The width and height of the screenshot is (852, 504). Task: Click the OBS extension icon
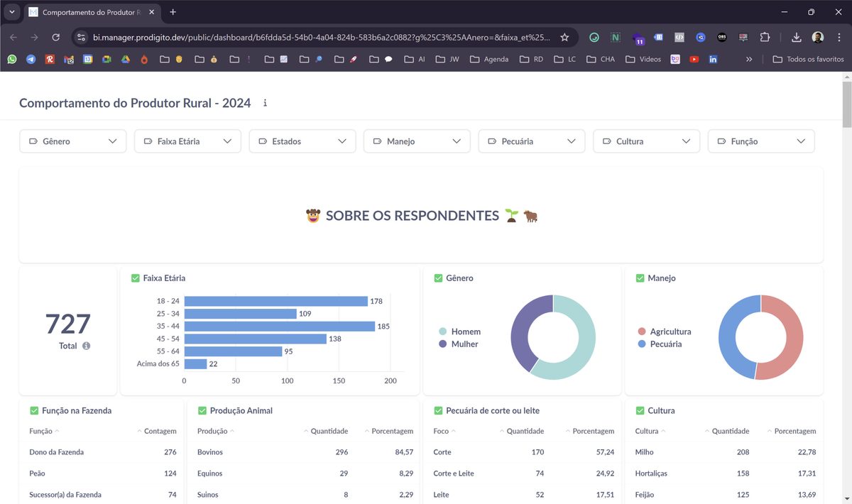tap(722, 37)
